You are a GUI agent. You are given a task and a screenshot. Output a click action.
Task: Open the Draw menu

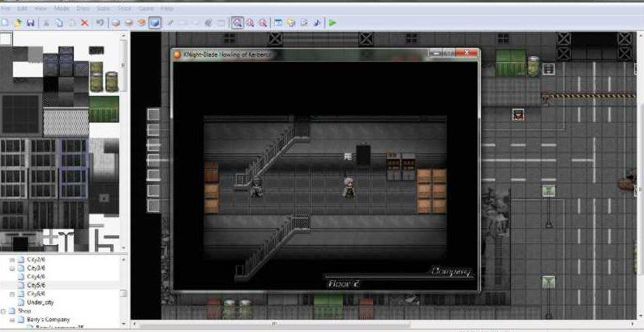84,8
